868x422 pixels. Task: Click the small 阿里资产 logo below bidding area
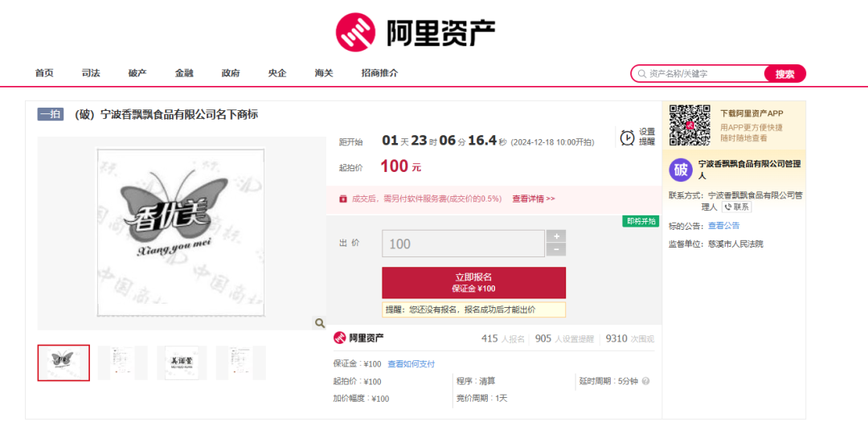click(358, 338)
